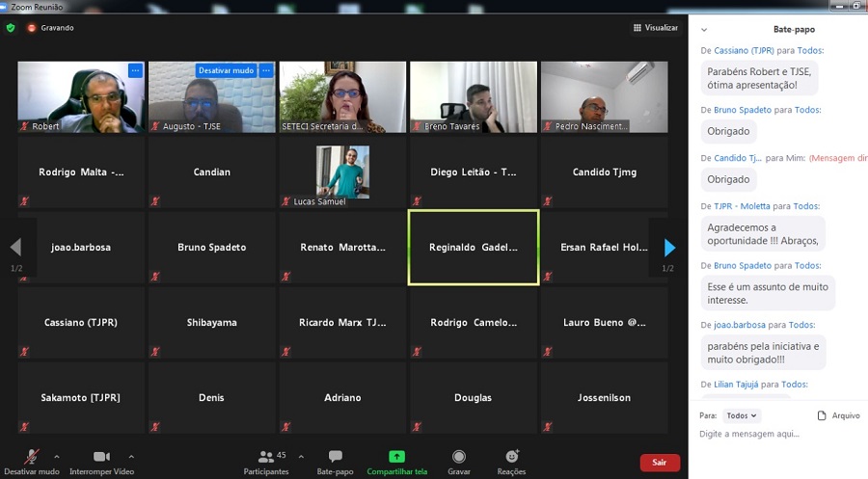Open more options on Robert's video tile
The image size is (868, 479).
(x=135, y=70)
